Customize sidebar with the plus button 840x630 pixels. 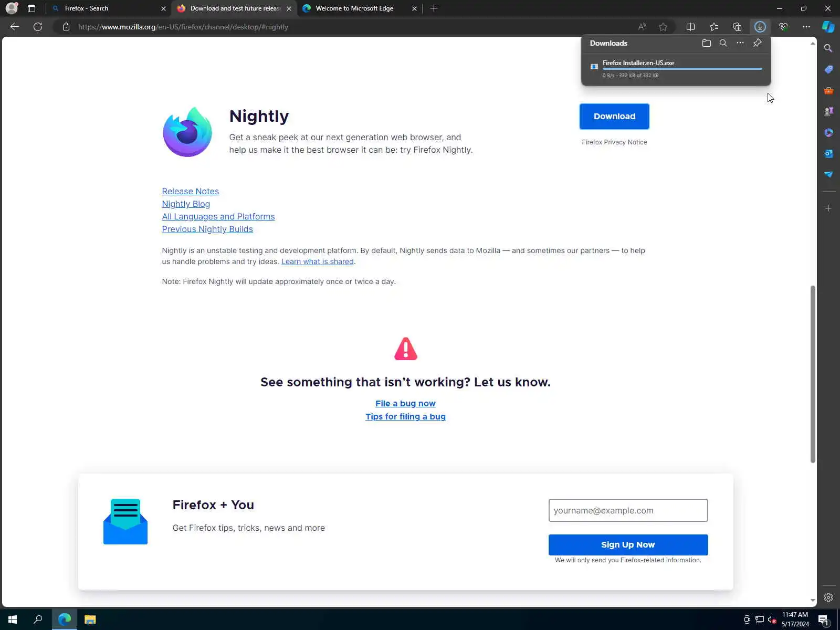click(828, 208)
